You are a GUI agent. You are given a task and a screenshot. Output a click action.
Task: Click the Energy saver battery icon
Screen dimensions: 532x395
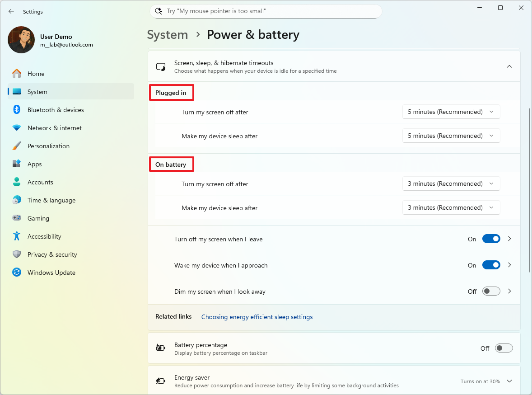coord(160,381)
